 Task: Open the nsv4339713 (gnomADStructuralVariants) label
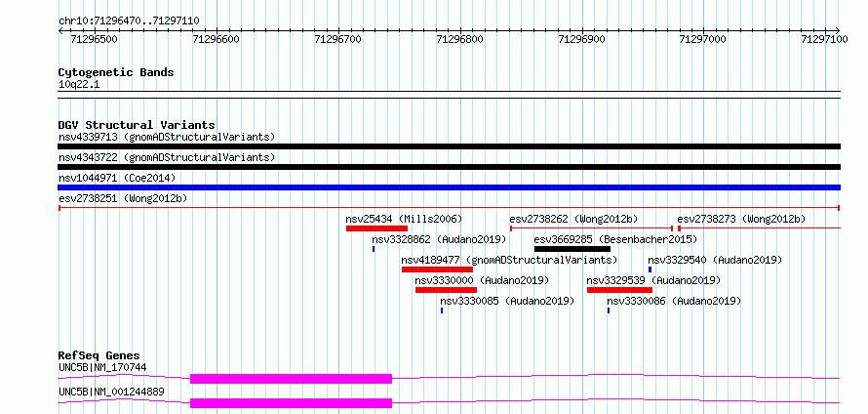point(167,137)
